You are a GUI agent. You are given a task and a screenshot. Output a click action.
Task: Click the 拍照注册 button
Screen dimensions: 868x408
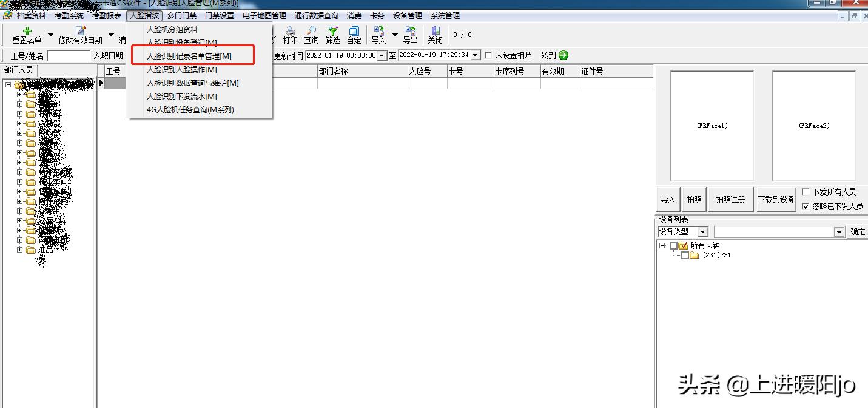point(730,199)
